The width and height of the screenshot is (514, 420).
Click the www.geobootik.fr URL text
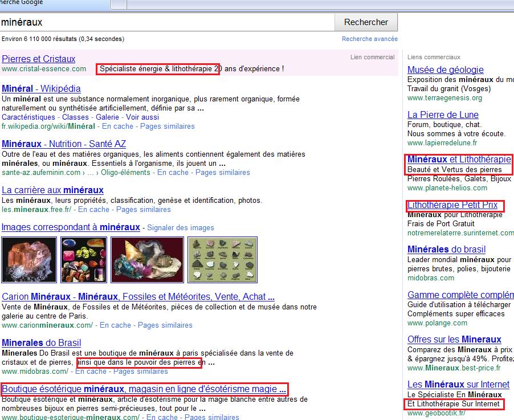coord(437,413)
